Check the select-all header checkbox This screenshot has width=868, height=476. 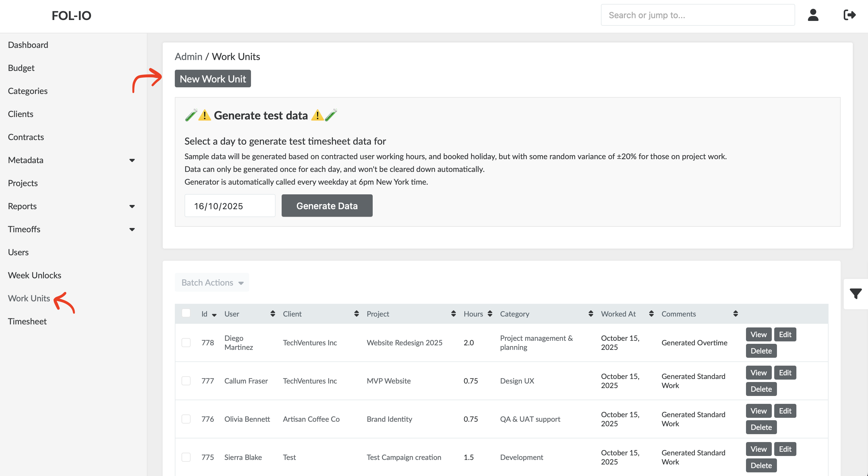tap(186, 313)
